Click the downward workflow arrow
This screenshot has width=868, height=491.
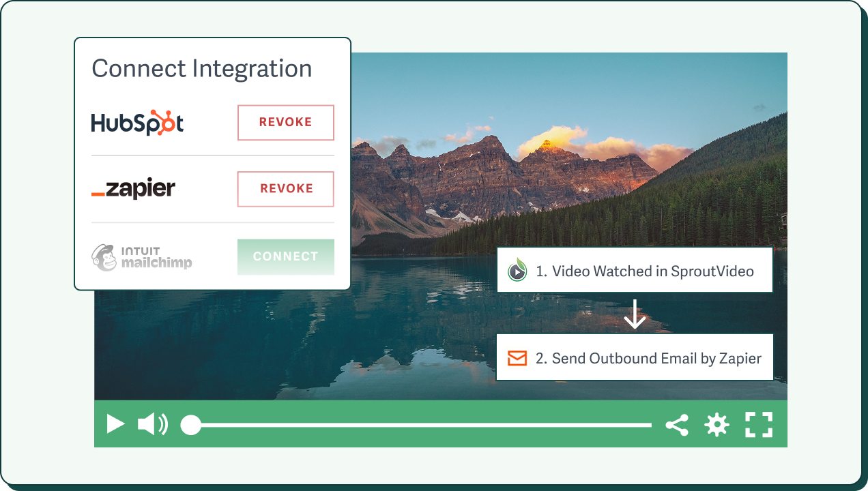pyautogui.click(x=635, y=315)
